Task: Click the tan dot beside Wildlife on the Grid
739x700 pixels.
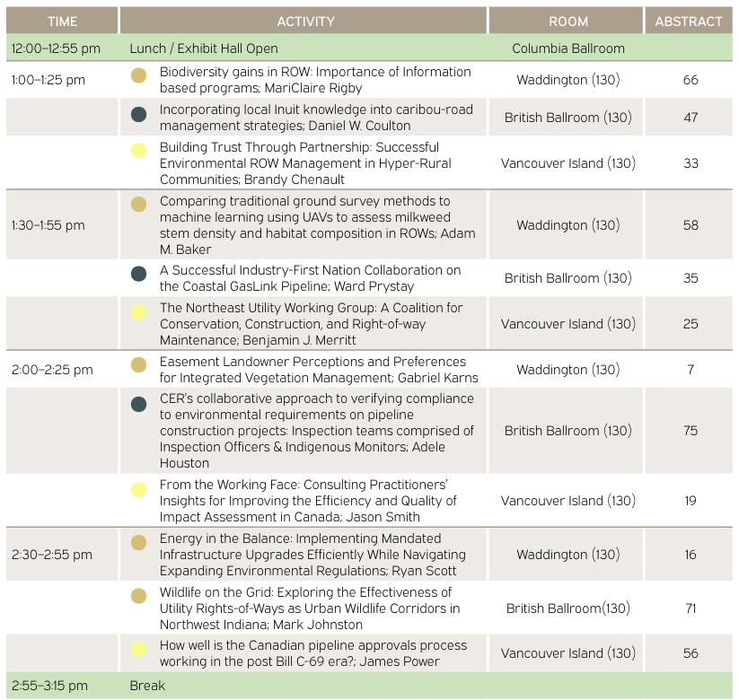Action: tap(139, 596)
